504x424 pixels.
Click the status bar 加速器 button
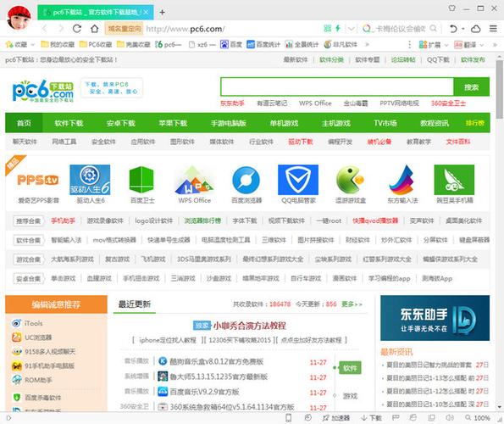pyautogui.click(x=336, y=418)
